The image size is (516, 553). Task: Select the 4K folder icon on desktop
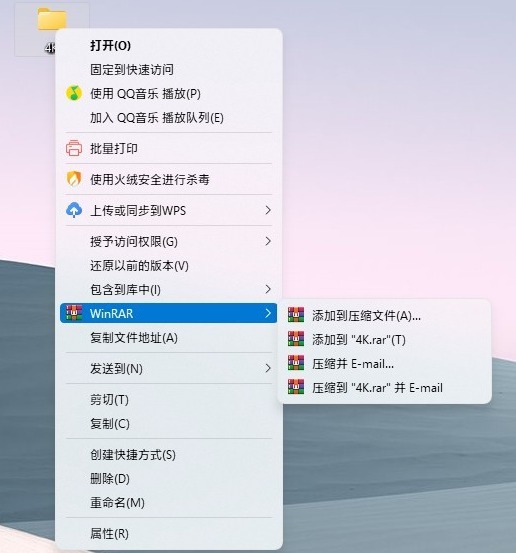pyautogui.click(x=52, y=19)
